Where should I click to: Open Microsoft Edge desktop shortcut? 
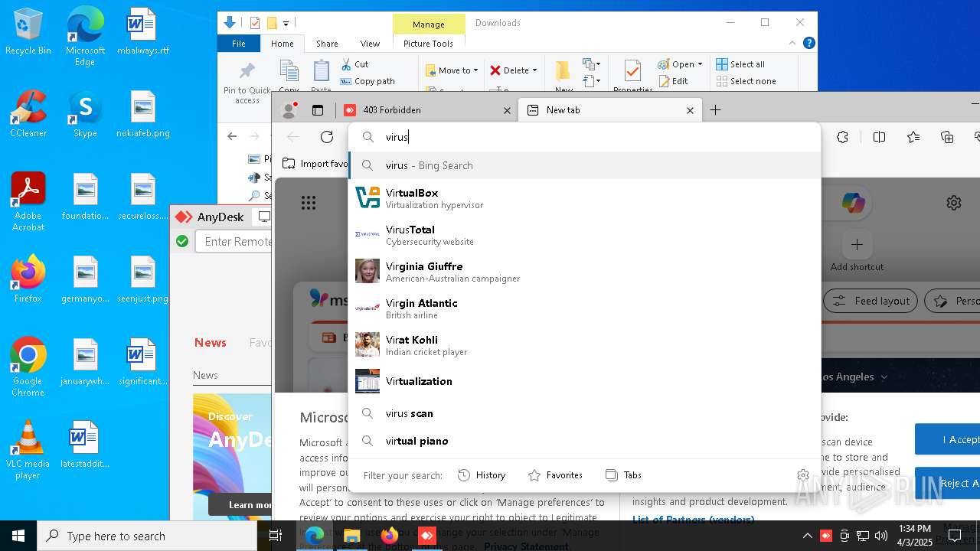coord(85,37)
